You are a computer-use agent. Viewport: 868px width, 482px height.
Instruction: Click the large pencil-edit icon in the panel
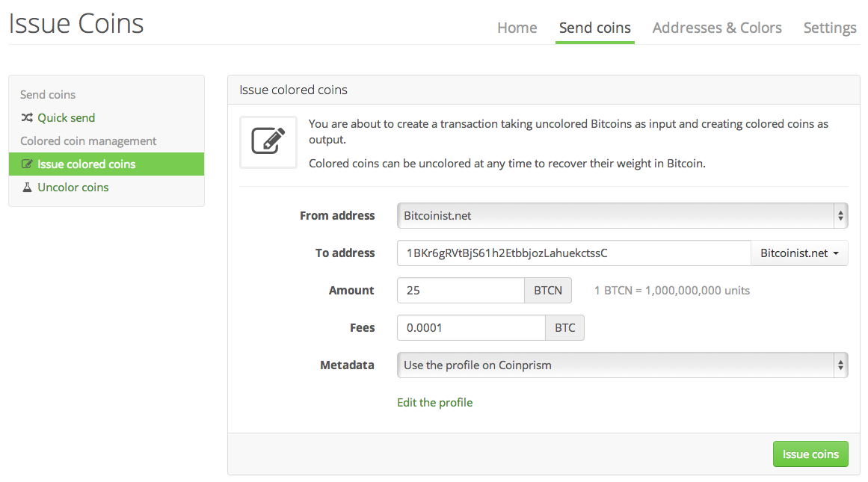(268, 142)
